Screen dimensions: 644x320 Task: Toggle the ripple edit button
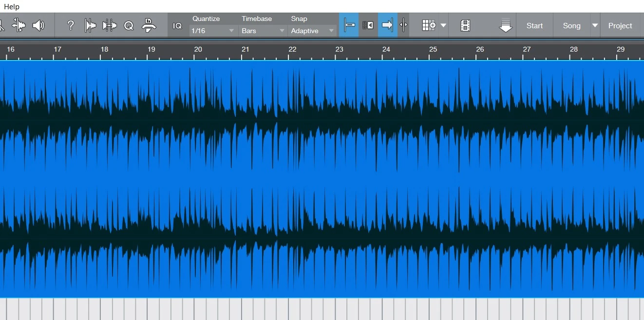[368, 25]
